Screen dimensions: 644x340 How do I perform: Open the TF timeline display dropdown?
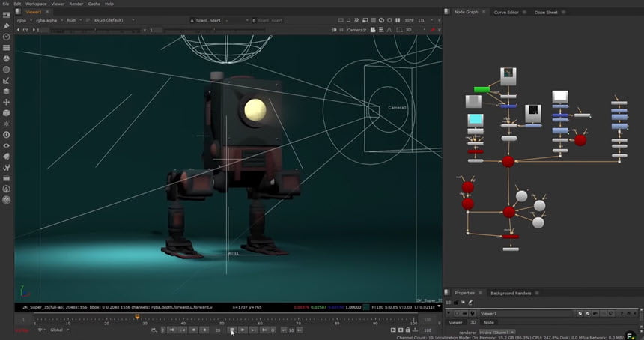coord(41,330)
